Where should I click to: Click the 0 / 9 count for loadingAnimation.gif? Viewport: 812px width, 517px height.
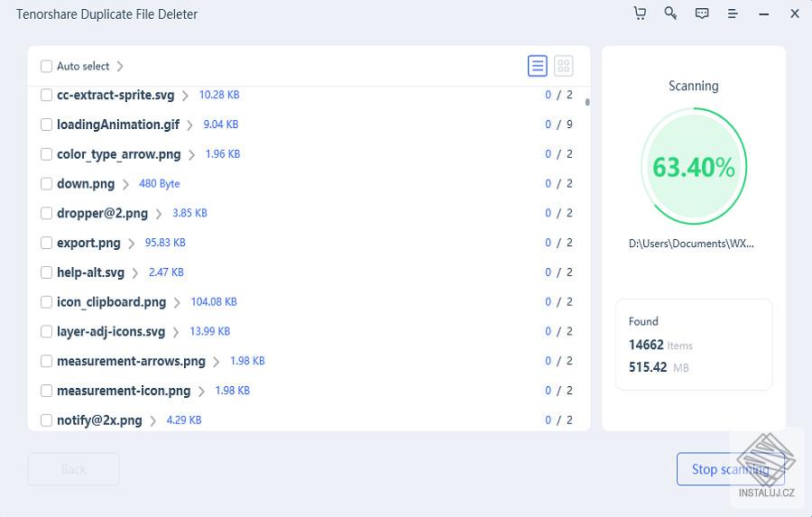click(558, 125)
